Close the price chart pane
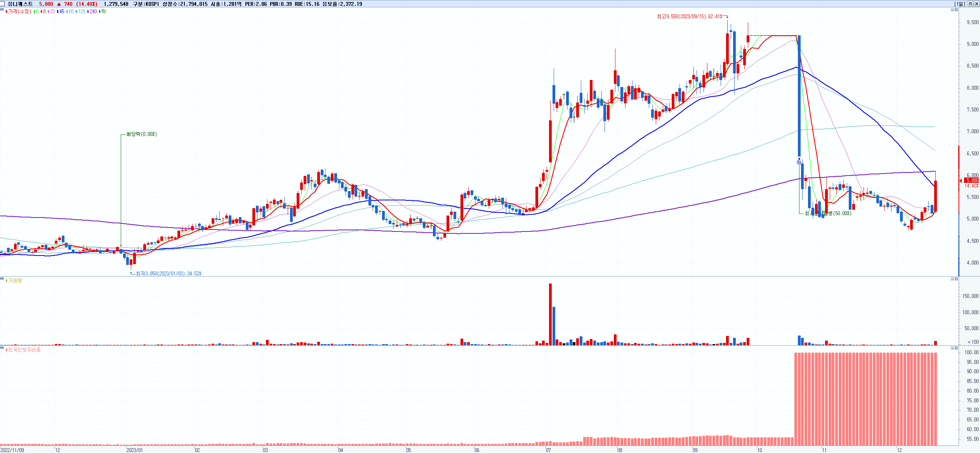This screenshot has height=454, width=980. point(956,10)
